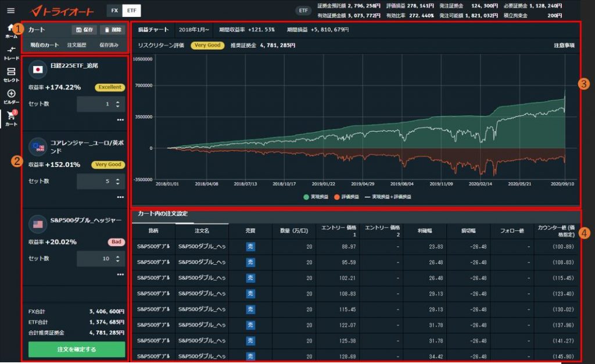
Task: Click the ETF account pill in the header
Action: (303, 10)
